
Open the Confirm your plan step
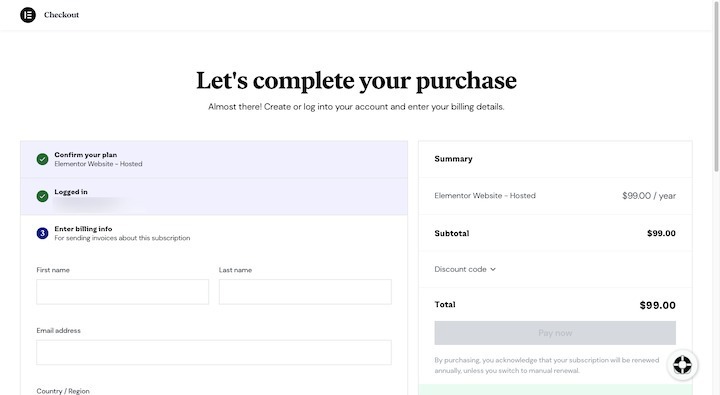[x=214, y=159]
